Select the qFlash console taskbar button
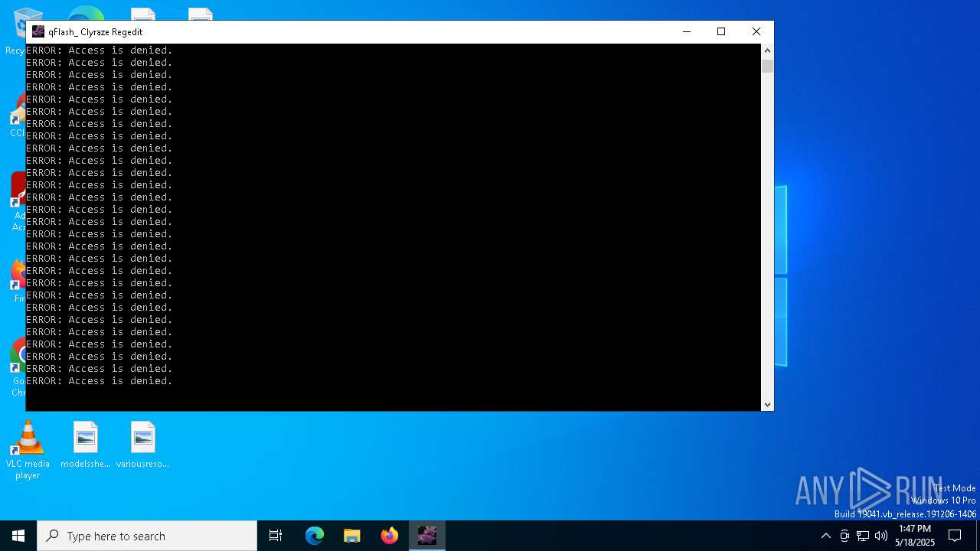 point(427,536)
